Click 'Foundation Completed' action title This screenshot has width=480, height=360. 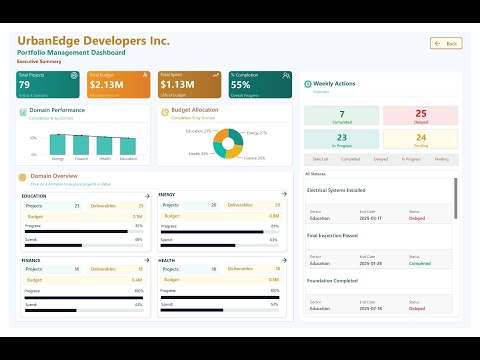[332, 281]
